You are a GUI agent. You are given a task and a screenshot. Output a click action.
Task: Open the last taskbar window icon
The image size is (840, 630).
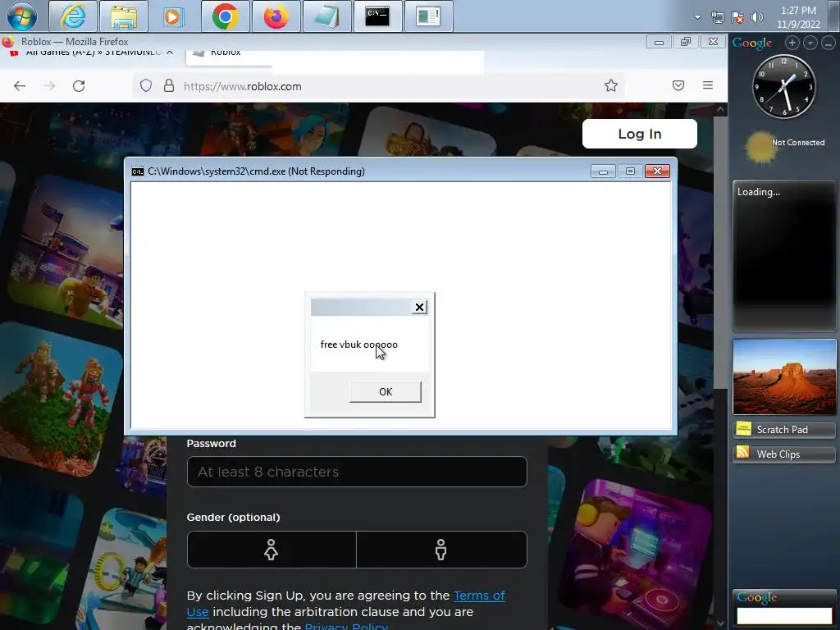tap(428, 16)
